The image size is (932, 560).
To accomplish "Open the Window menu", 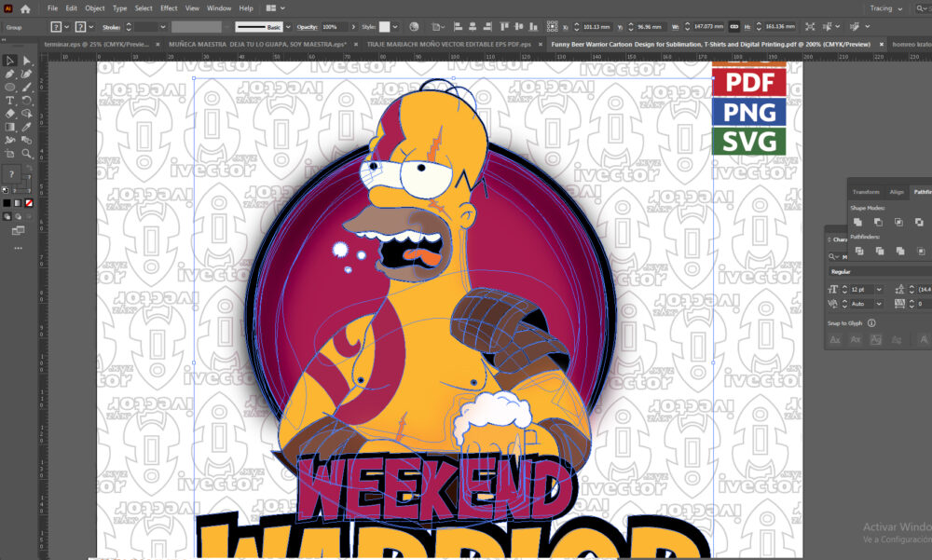I will coord(219,8).
